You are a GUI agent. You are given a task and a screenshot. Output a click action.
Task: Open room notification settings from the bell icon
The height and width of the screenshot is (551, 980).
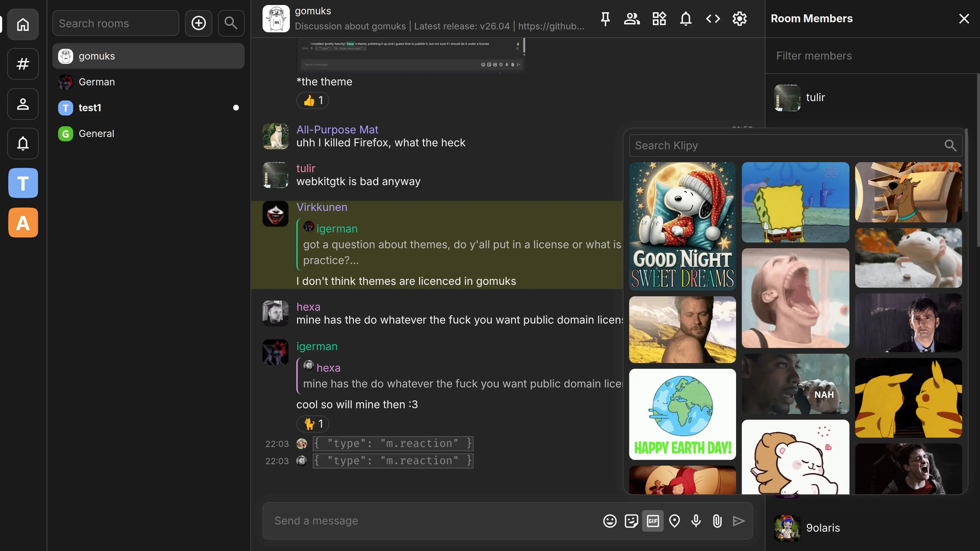pyautogui.click(x=686, y=18)
